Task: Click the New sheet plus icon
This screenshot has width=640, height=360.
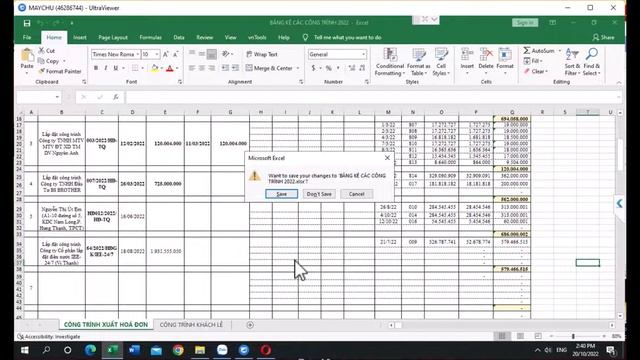Action: pos(250,325)
